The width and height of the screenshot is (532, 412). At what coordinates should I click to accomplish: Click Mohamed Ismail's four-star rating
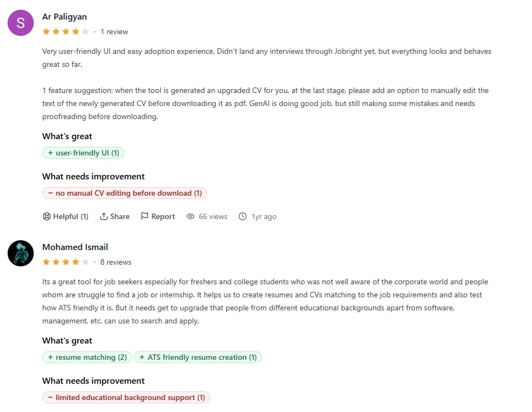click(x=65, y=262)
